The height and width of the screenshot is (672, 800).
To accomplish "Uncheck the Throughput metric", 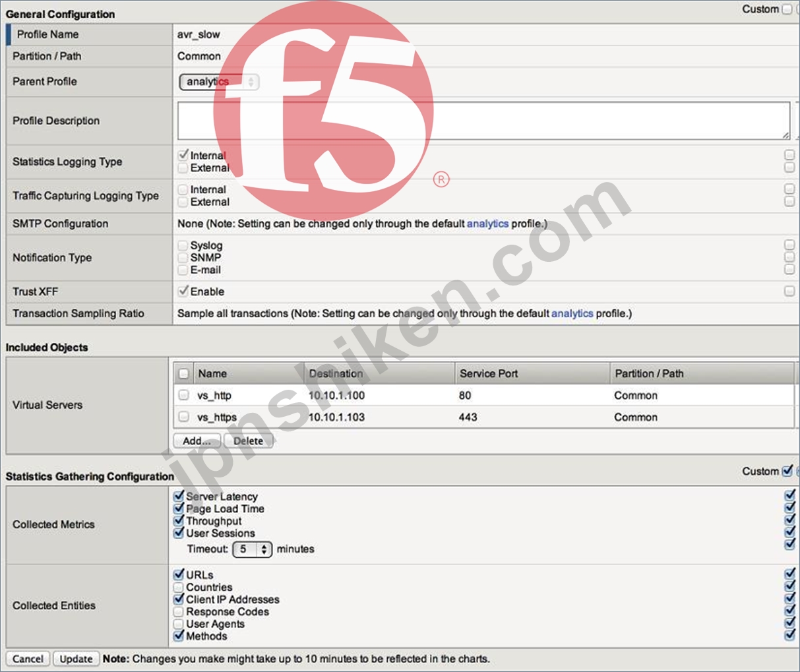I will pos(179,520).
